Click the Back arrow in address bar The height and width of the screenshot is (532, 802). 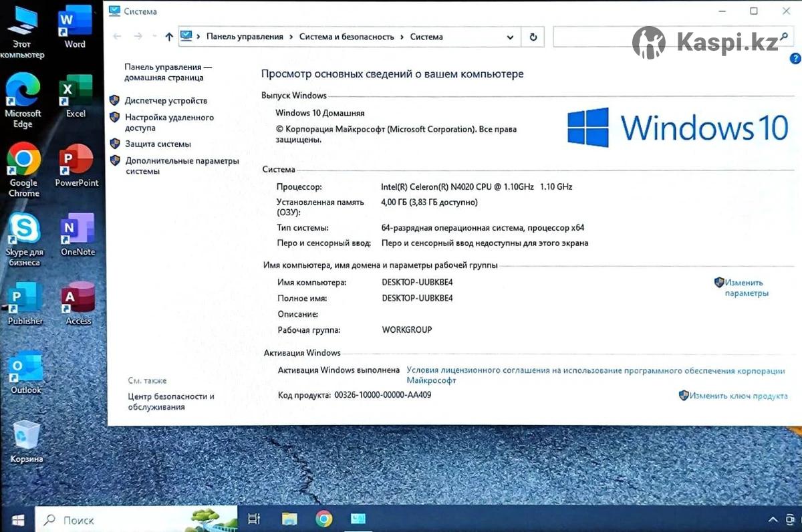point(118,37)
